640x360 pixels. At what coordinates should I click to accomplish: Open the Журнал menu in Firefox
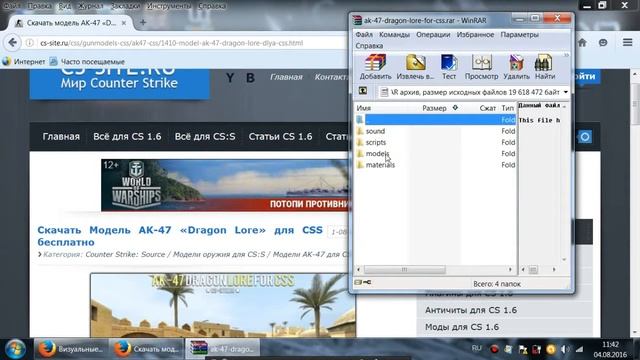(x=90, y=6)
